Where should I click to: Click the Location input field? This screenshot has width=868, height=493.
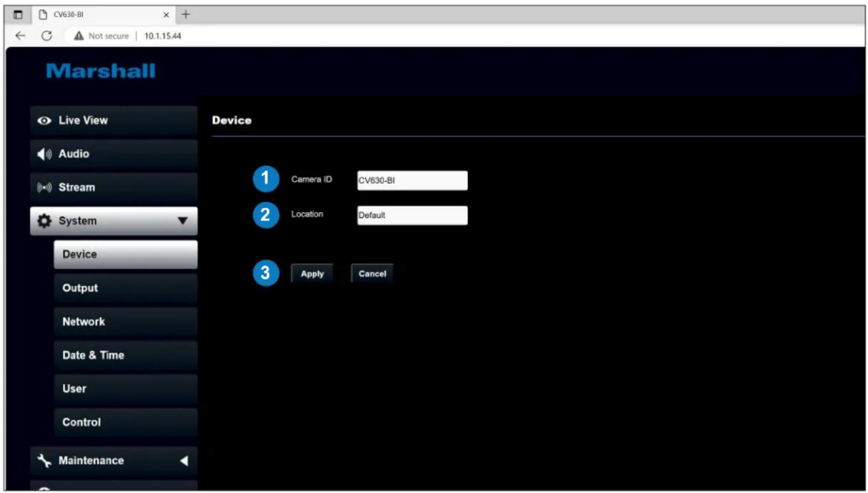(x=411, y=215)
